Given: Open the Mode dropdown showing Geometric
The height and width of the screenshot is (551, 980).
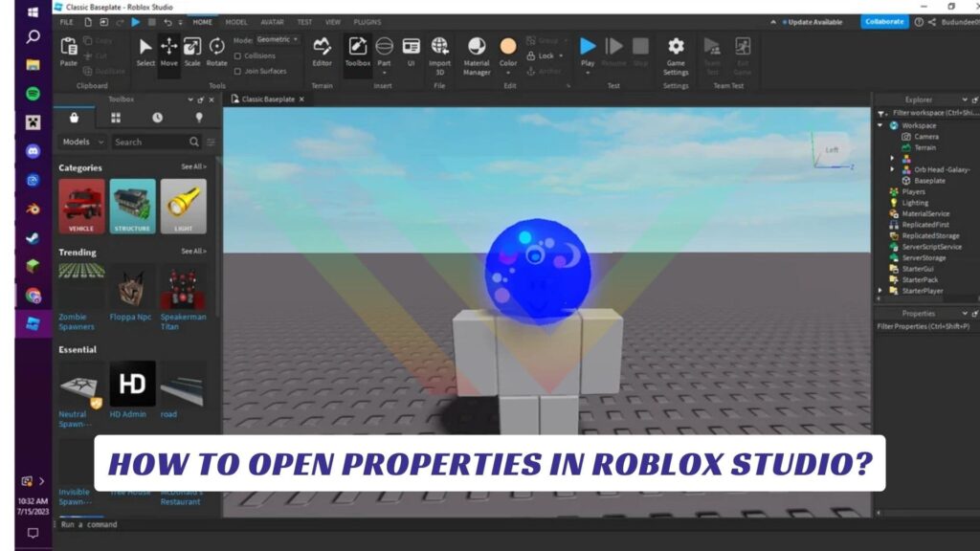Looking at the screenshot, I should tap(275, 40).
